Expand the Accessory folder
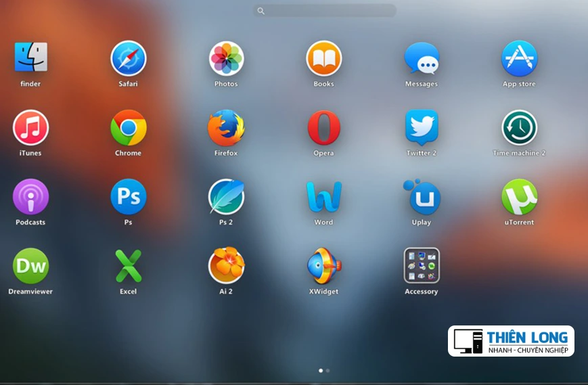The image size is (588, 385). click(x=422, y=266)
